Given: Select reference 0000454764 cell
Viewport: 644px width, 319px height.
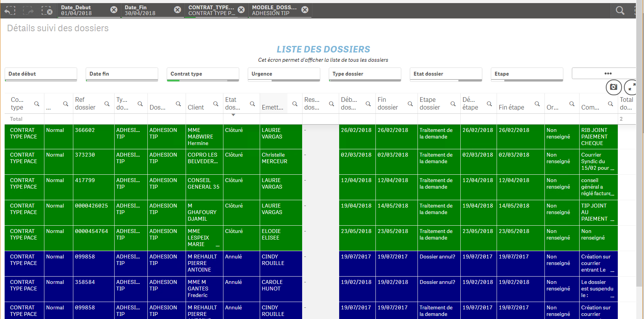Looking at the screenshot, I should tap(93, 238).
